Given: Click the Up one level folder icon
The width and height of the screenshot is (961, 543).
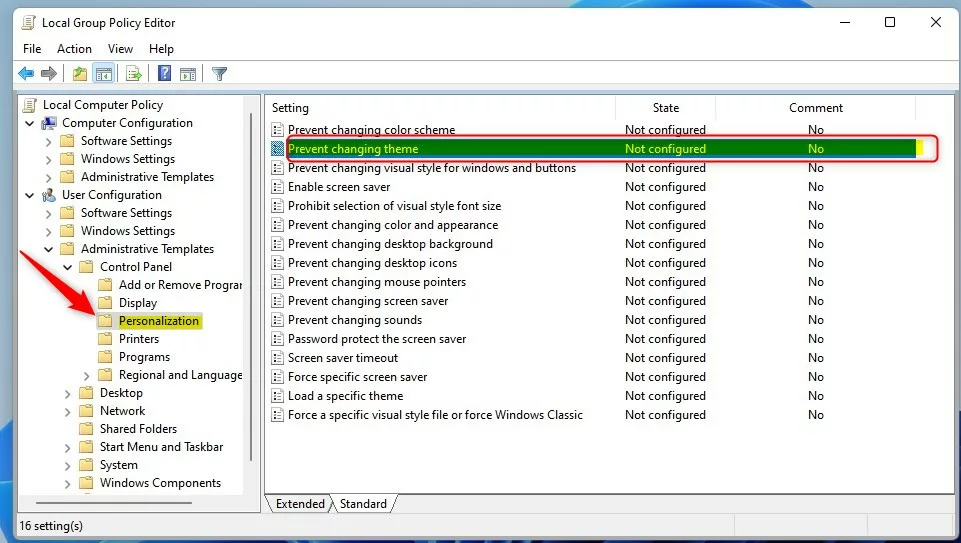Looking at the screenshot, I should tap(80, 74).
